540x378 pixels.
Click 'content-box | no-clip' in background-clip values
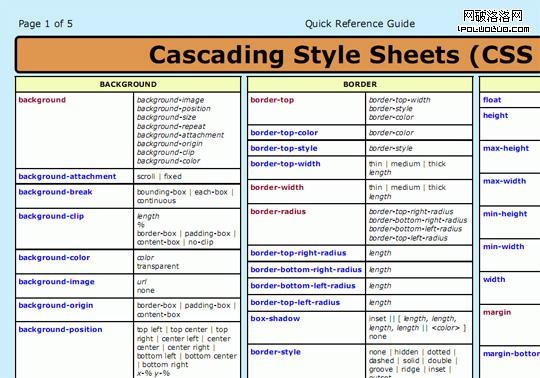click(175, 242)
